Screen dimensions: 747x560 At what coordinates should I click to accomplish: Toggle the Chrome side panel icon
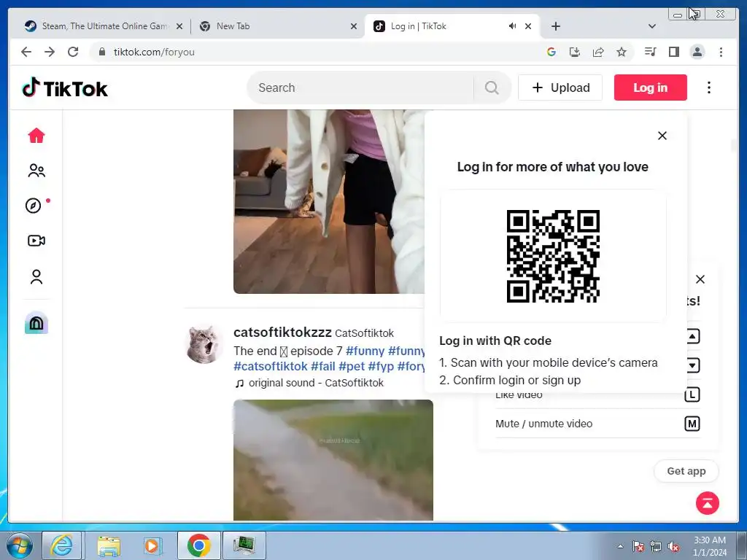[x=673, y=52]
